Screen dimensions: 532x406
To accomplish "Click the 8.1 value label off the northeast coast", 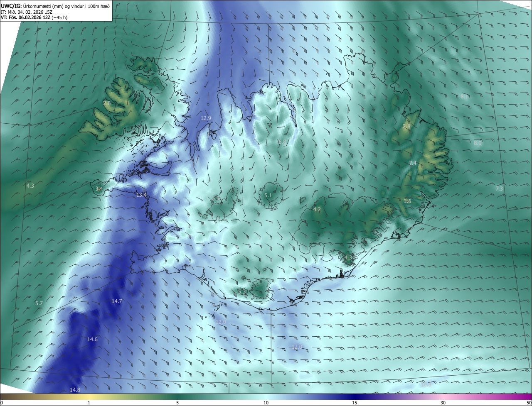I will pyautogui.click(x=464, y=96).
